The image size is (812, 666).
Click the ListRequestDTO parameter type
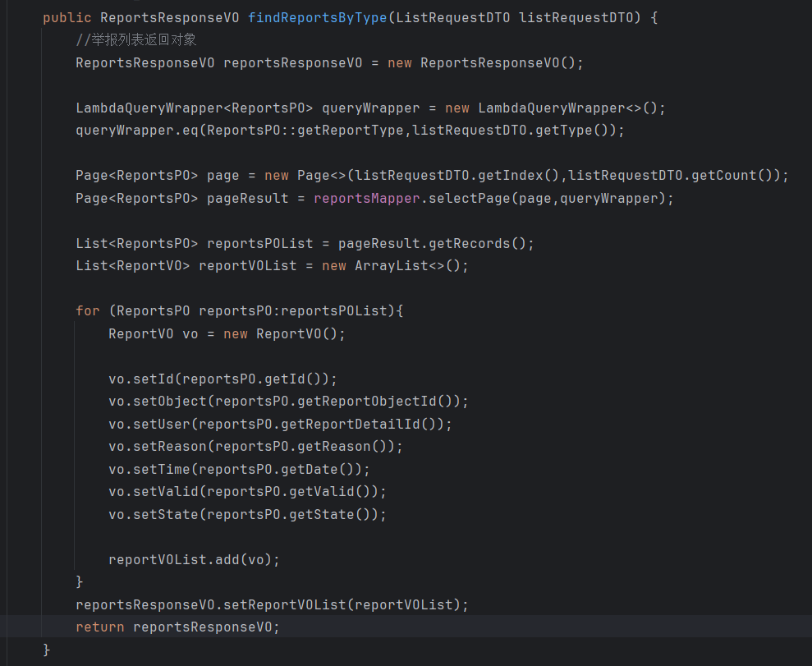(x=453, y=17)
